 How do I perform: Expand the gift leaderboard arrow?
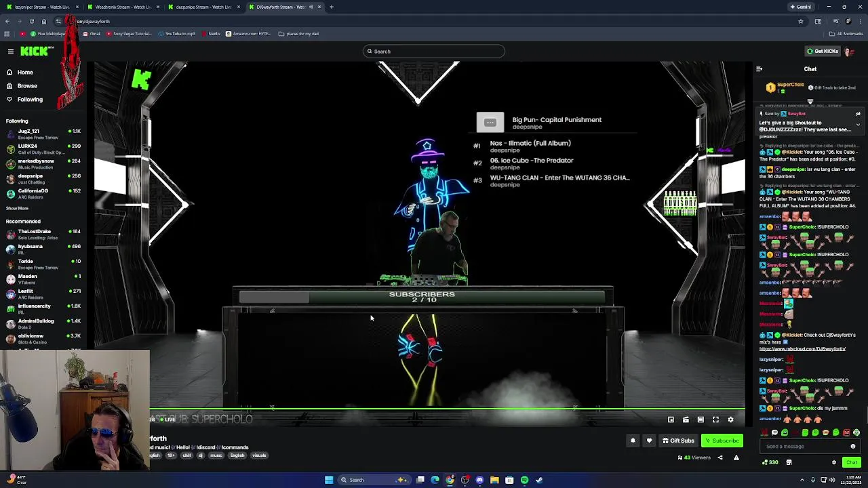(810, 102)
